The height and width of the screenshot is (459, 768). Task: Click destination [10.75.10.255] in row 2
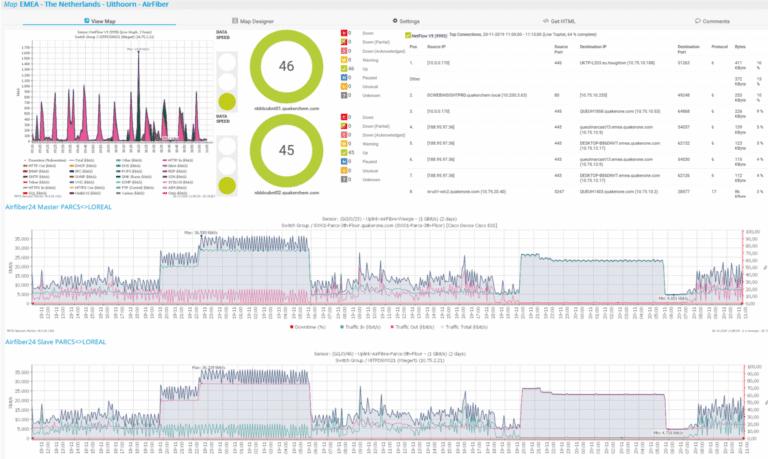593,95
